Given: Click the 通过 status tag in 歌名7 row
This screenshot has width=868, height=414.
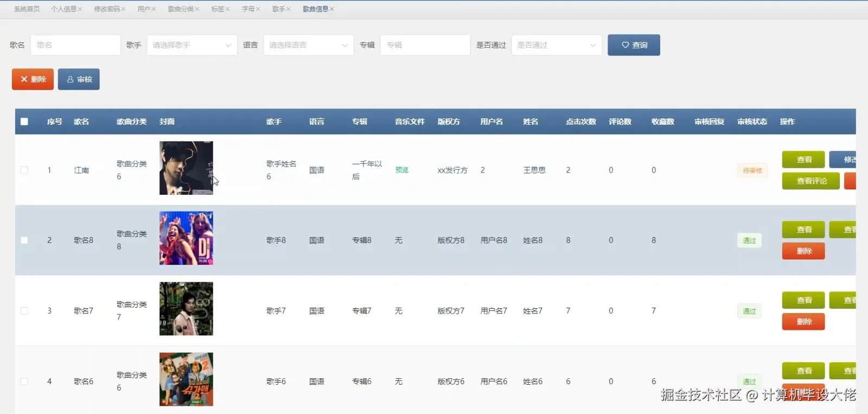Looking at the screenshot, I should [749, 311].
